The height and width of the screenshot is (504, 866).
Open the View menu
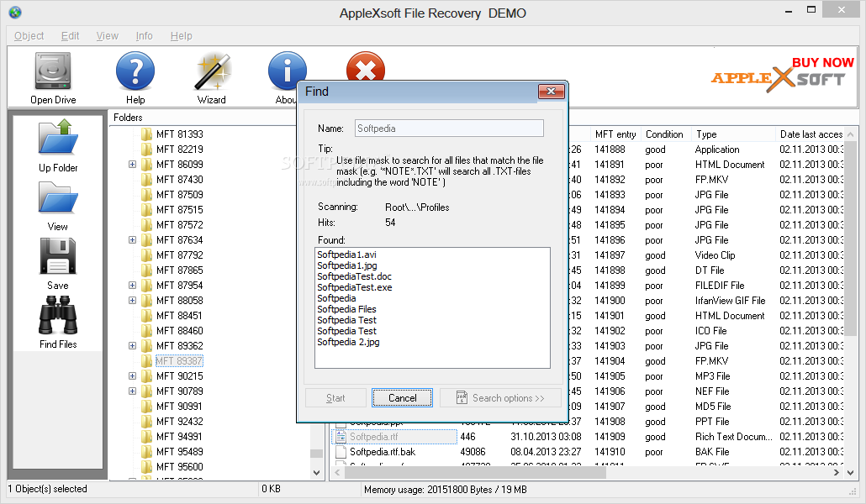pos(107,36)
